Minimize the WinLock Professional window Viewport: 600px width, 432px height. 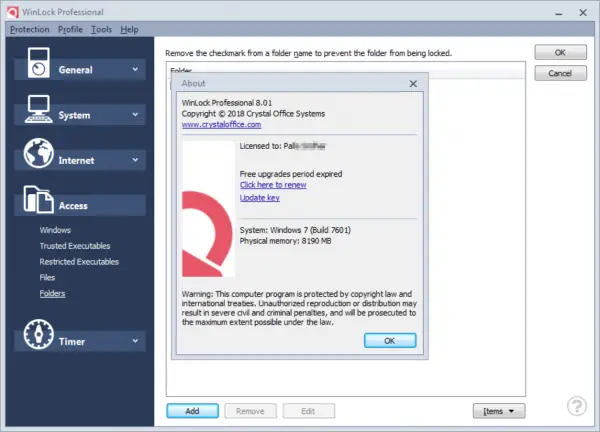(559, 13)
